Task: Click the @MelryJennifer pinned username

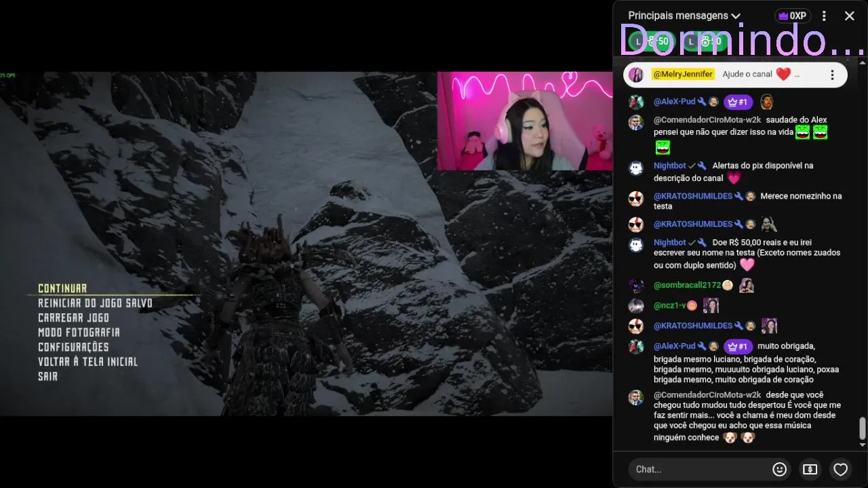Action: pyautogui.click(x=682, y=74)
